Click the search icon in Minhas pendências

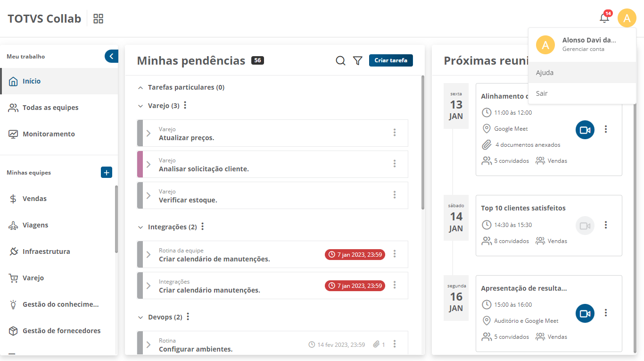[x=340, y=60]
